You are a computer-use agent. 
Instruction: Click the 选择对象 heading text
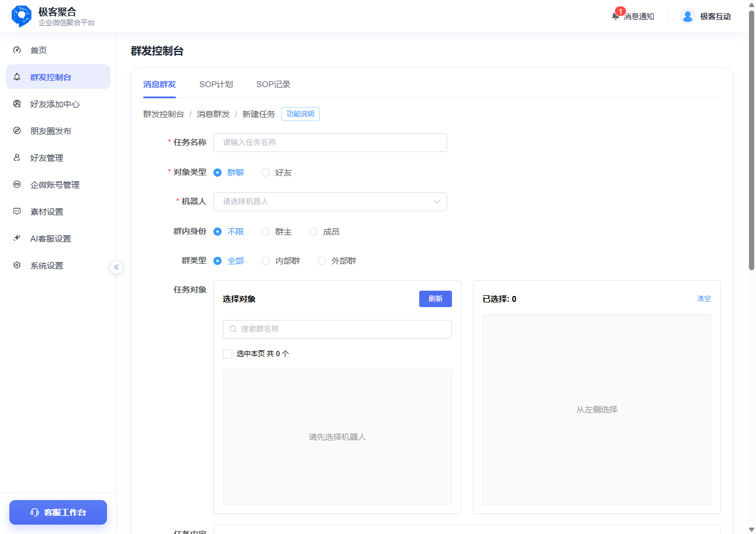click(239, 299)
